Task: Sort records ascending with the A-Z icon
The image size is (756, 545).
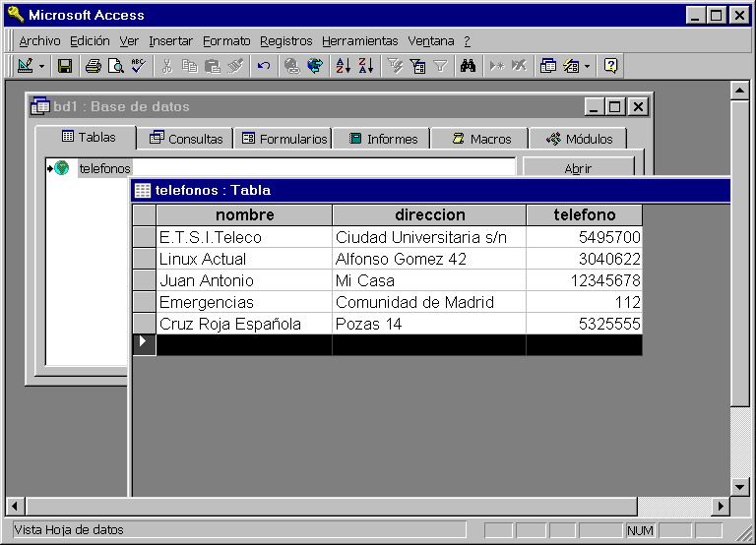Action: [x=343, y=66]
